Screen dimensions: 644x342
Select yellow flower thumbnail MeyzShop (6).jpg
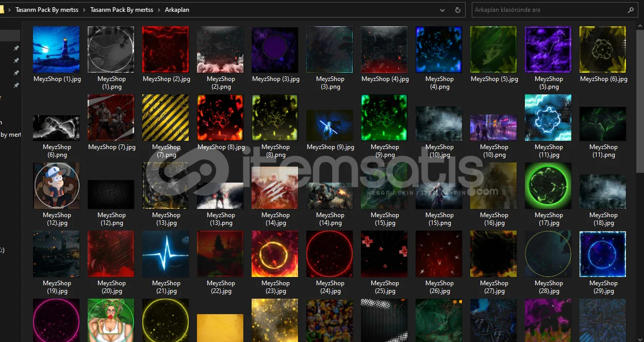pos(603,50)
